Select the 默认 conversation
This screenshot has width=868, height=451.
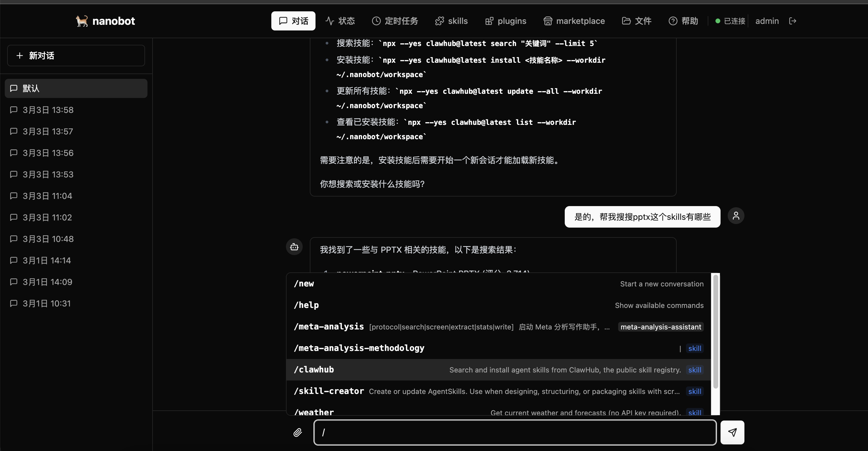click(x=76, y=88)
